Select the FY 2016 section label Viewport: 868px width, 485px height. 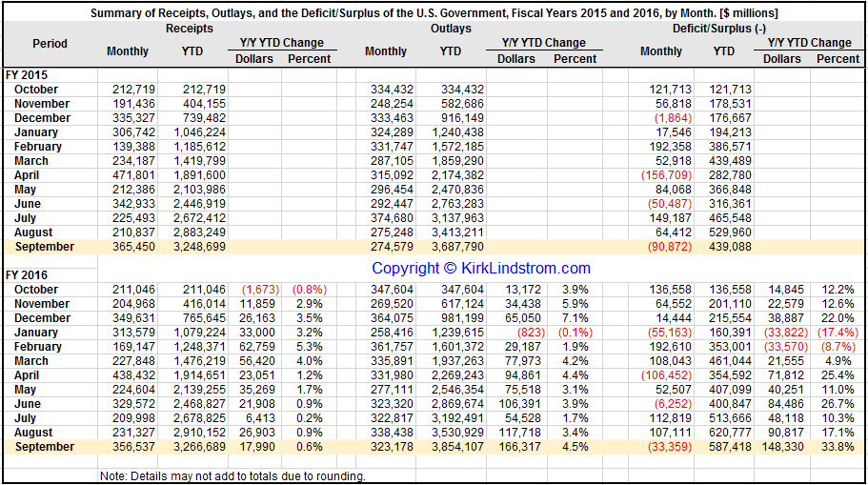(27, 275)
